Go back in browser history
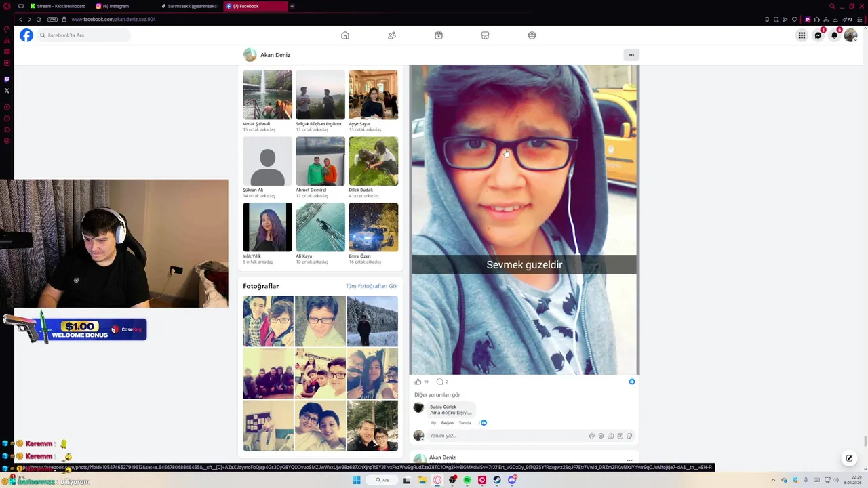The width and height of the screenshot is (868, 488). point(20,19)
